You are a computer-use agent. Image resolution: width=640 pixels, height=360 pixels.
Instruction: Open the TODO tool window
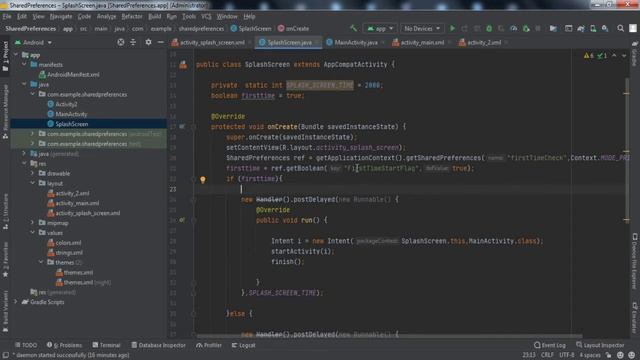(x=26, y=345)
